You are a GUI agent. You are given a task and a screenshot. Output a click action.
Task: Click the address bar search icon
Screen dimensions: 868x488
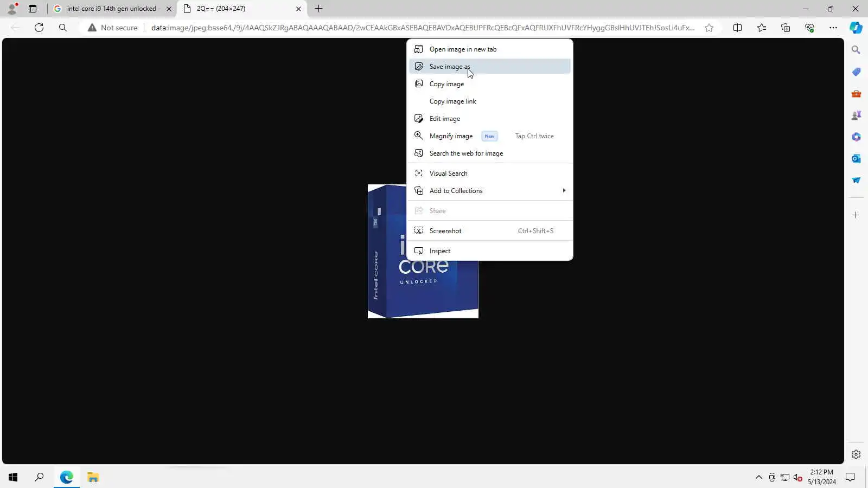pos(63,28)
